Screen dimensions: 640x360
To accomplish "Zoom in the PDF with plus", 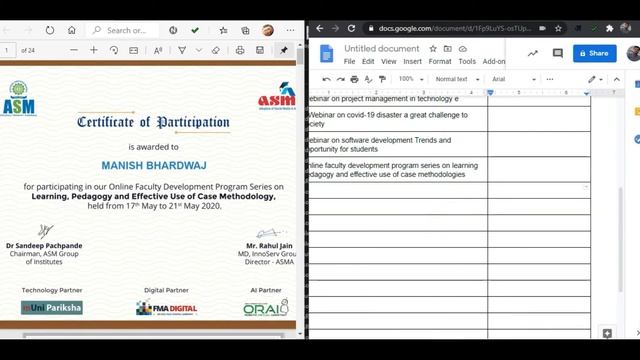I will pyautogui.click(x=94, y=50).
